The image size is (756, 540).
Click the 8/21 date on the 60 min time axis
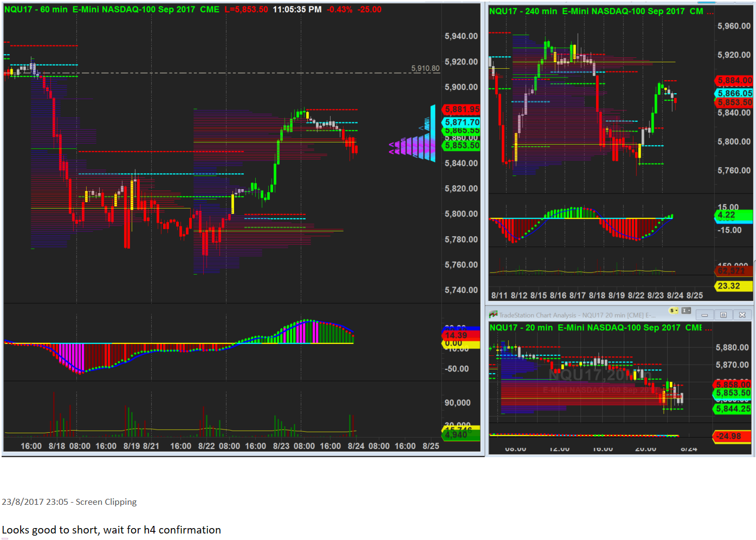coord(151,446)
